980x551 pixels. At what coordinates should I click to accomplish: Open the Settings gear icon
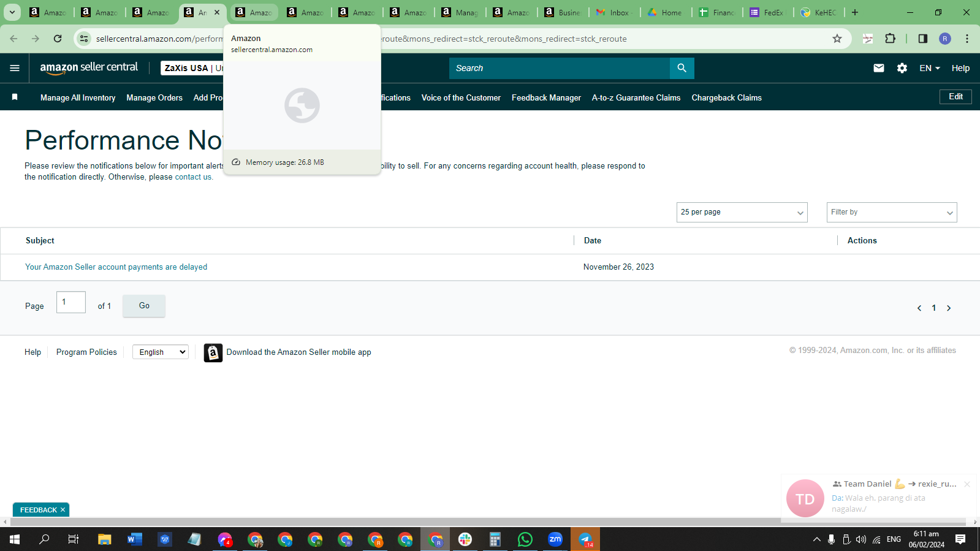click(x=902, y=68)
